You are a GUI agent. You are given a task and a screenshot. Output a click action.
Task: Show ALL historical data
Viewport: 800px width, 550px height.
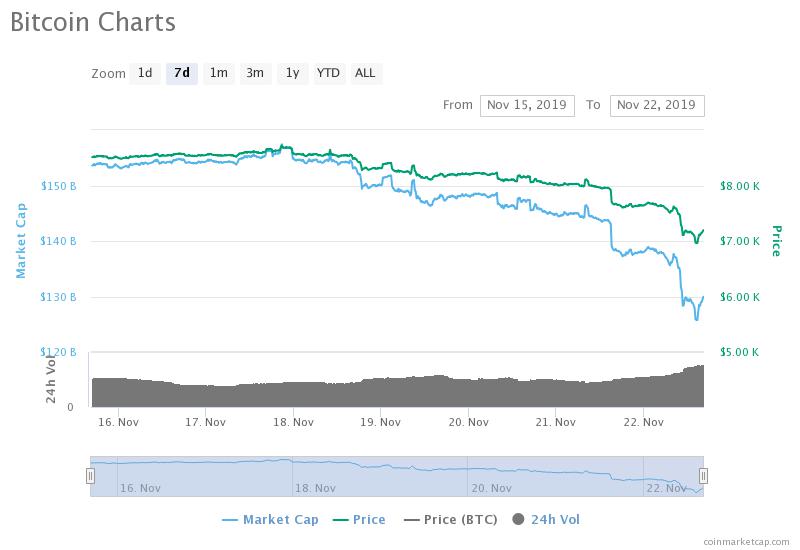(366, 73)
